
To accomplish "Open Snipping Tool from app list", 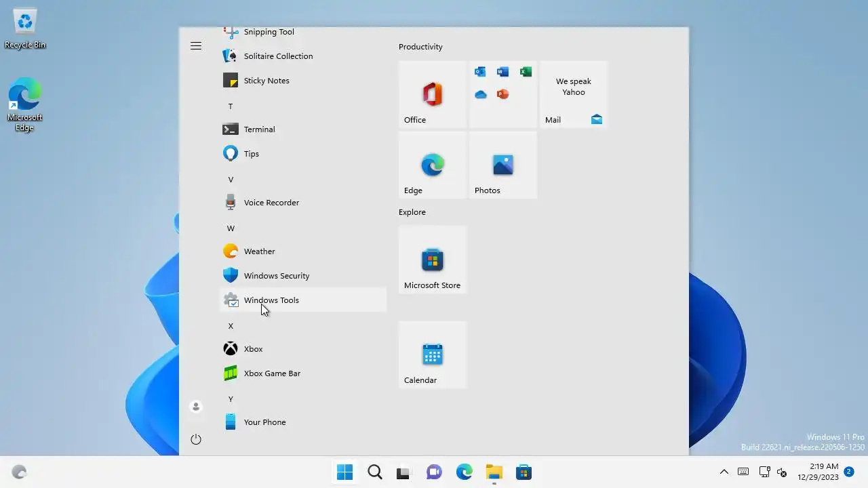I will 303,32.
